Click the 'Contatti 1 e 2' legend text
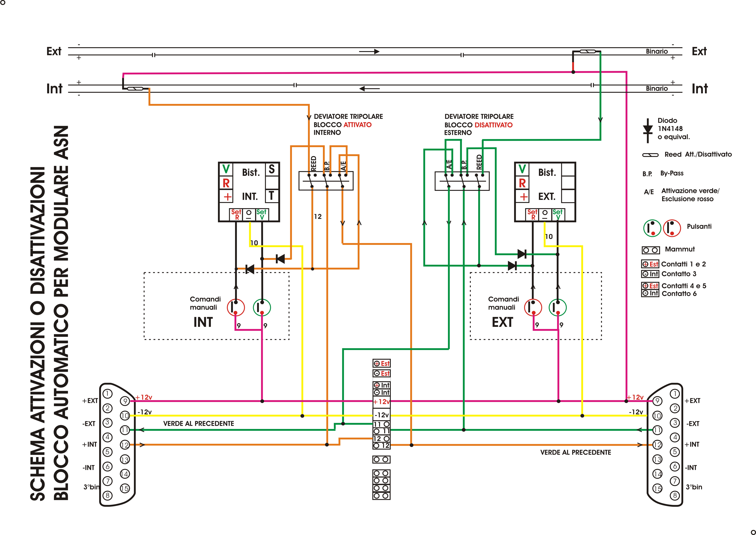The height and width of the screenshot is (535, 756). (x=683, y=264)
